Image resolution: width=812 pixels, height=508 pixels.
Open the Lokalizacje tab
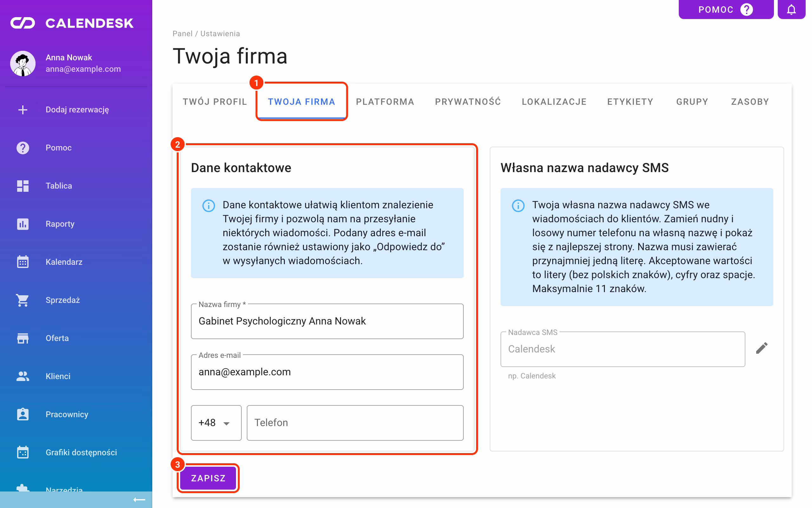point(554,102)
